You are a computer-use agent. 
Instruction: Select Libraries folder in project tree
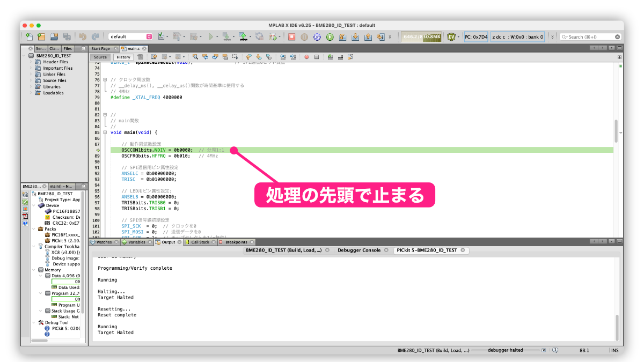point(52,86)
